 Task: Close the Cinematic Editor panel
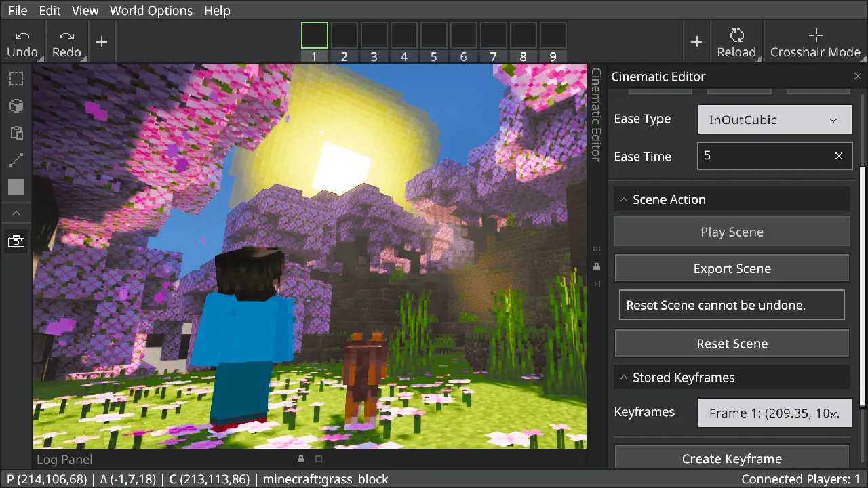[858, 77]
